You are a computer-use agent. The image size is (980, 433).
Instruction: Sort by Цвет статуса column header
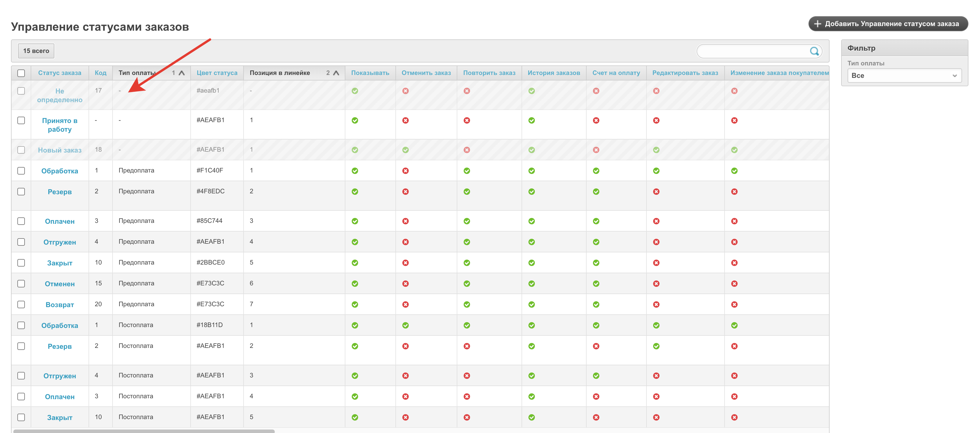(217, 73)
